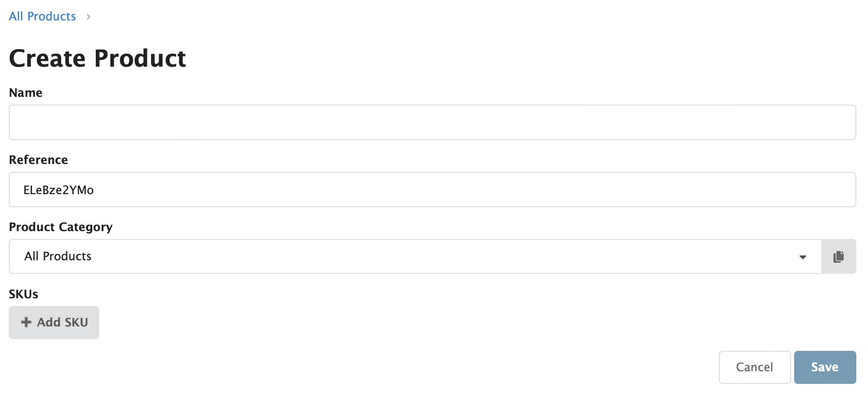Click the copy icon beside Product Category

[838, 256]
